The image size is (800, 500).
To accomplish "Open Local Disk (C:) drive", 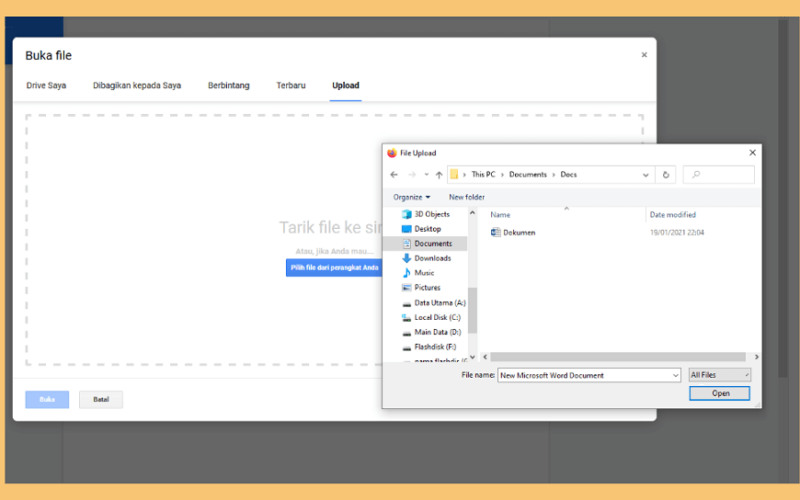I will [x=437, y=317].
